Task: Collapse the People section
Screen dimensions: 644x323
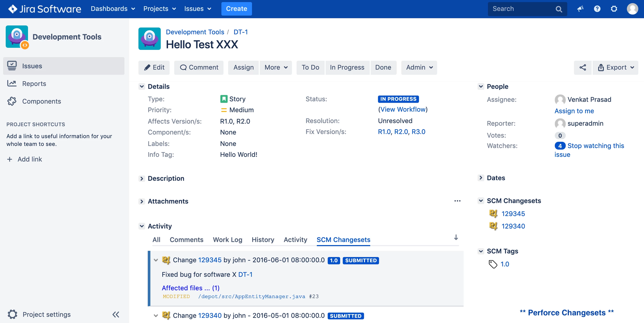Action: click(x=481, y=86)
